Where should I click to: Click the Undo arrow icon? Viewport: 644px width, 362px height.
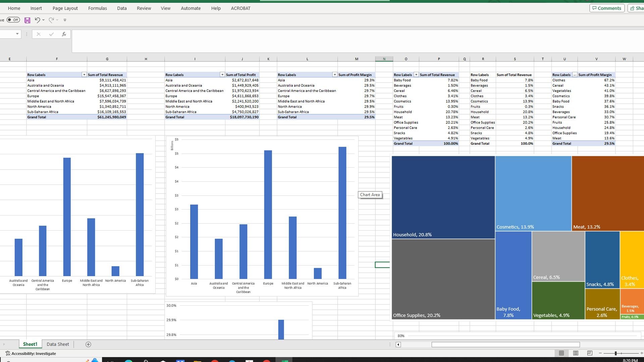[x=37, y=20]
